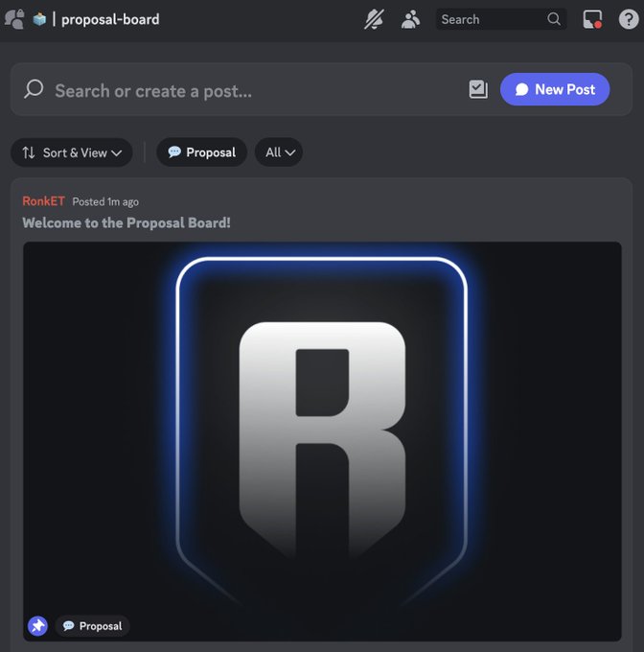Image resolution: width=644 pixels, height=652 pixels.
Task: Show the member list icon
Action: click(x=410, y=19)
